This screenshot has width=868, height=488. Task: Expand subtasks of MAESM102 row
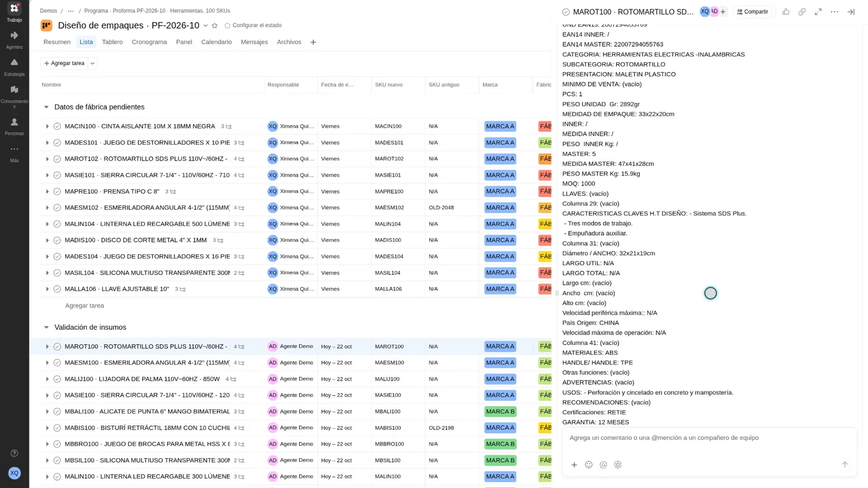47,208
